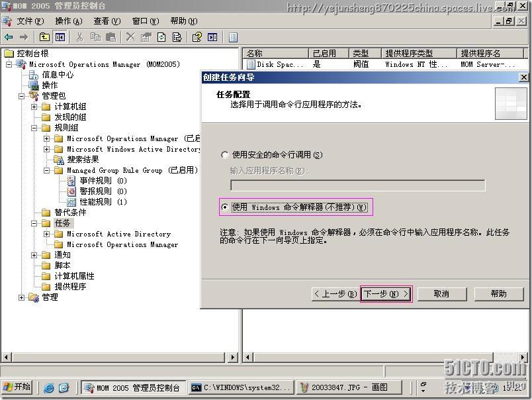The width and height of the screenshot is (532, 400).
Task: Select the 信息中心 tree node
Action: [x=58, y=75]
